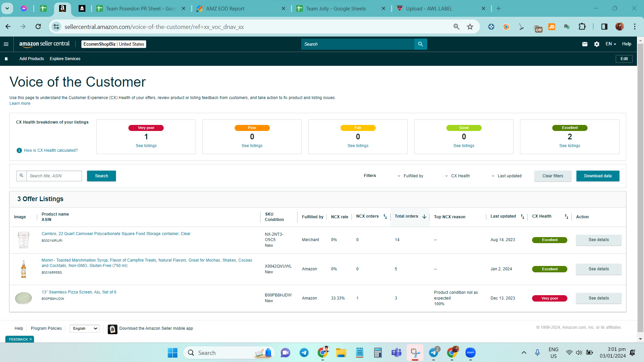Open Zoom from the taskbar
The image size is (644, 362).
tap(470, 353)
